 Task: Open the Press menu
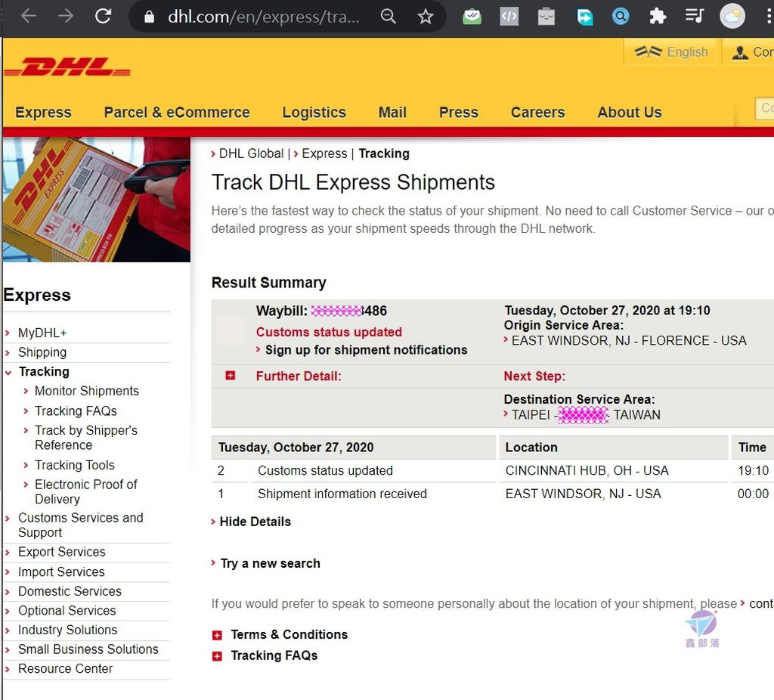click(x=459, y=112)
